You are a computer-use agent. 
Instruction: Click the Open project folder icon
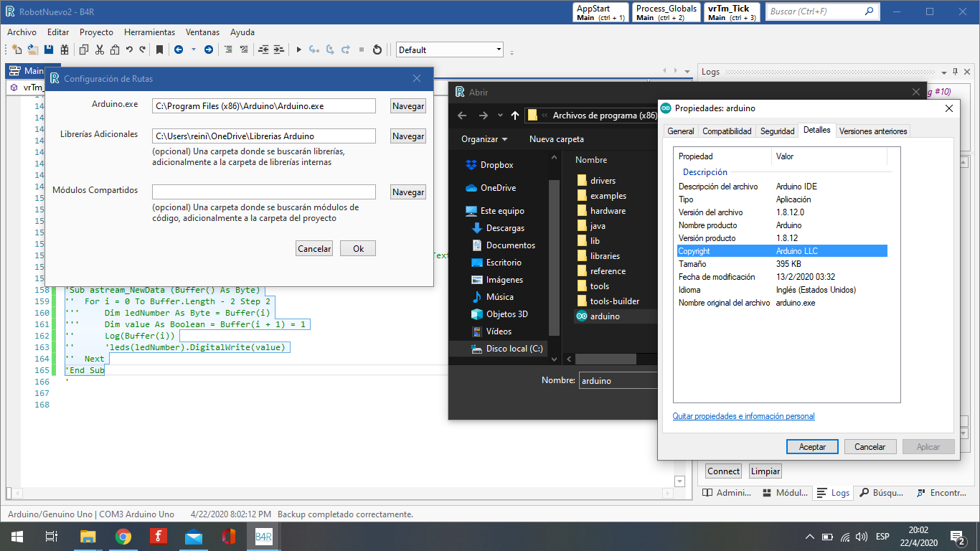pyautogui.click(x=33, y=50)
